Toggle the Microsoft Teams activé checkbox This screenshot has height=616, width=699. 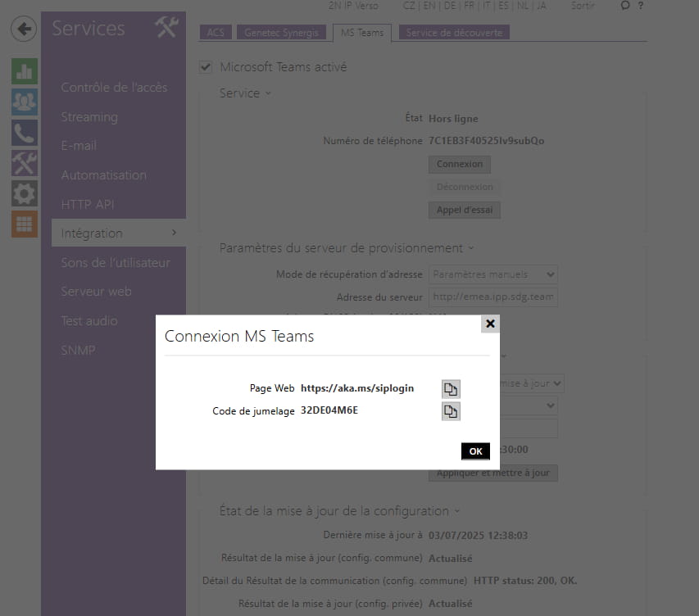(x=206, y=67)
